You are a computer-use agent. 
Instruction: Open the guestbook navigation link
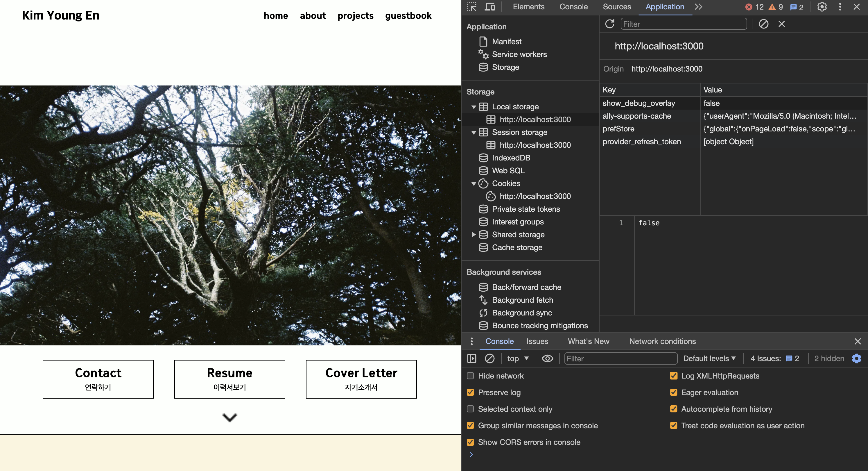coord(408,15)
